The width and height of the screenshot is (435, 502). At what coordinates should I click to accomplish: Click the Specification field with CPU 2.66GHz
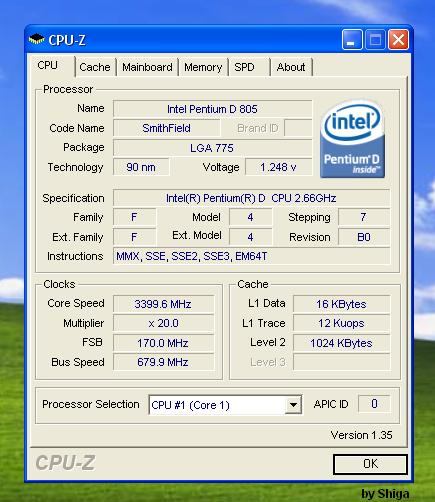(251, 198)
